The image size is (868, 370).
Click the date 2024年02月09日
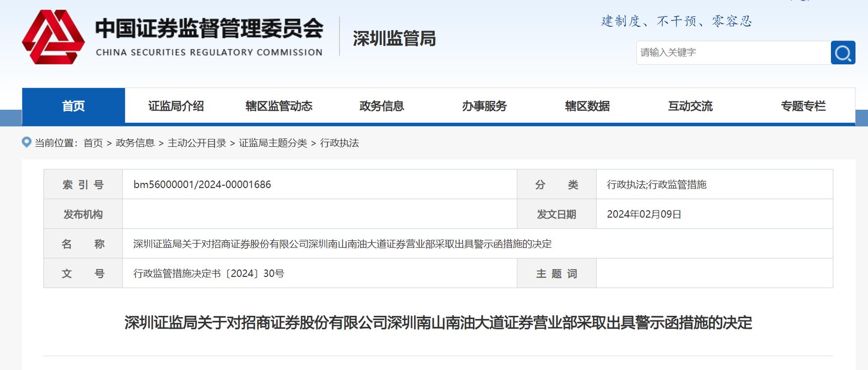tap(644, 214)
